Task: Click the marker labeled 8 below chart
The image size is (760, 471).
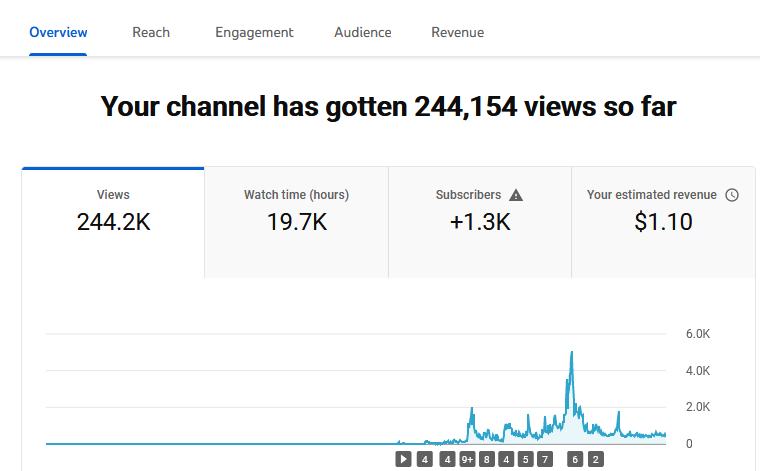Action: pyautogui.click(x=487, y=459)
